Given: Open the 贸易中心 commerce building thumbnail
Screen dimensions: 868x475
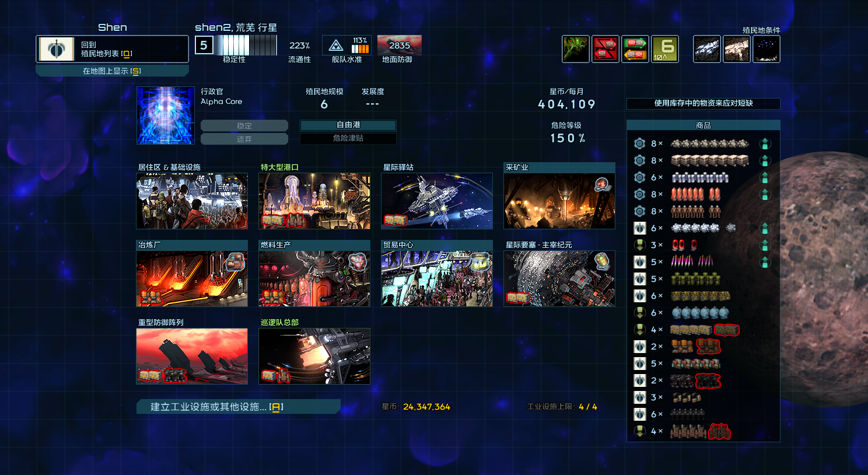Looking at the screenshot, I should pos(436,278).
